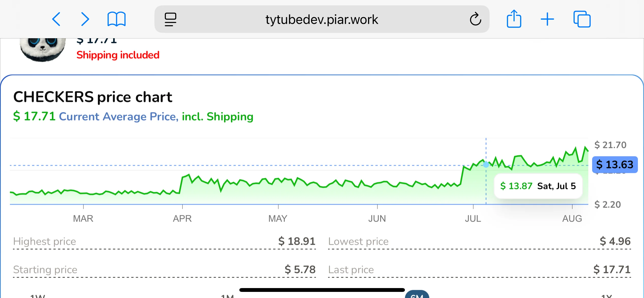Tap the home indicator bar
Screen dimensions: 644x298
point(322,290)
